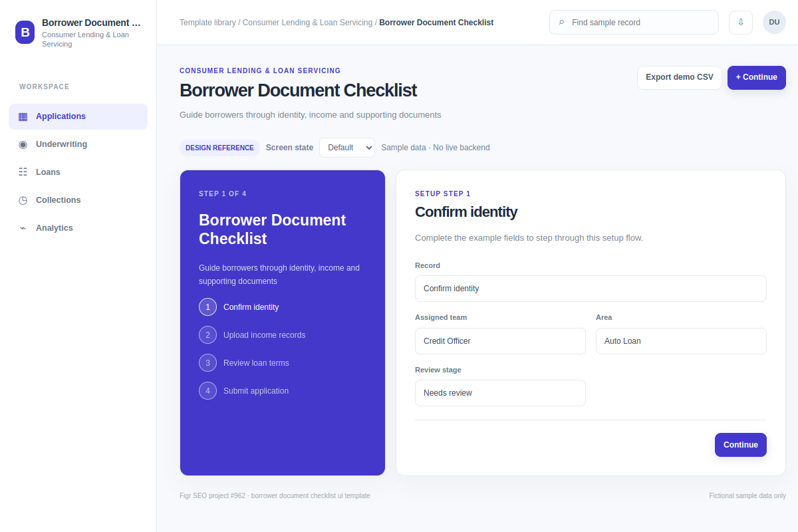Click the purple B app logo

25,32
